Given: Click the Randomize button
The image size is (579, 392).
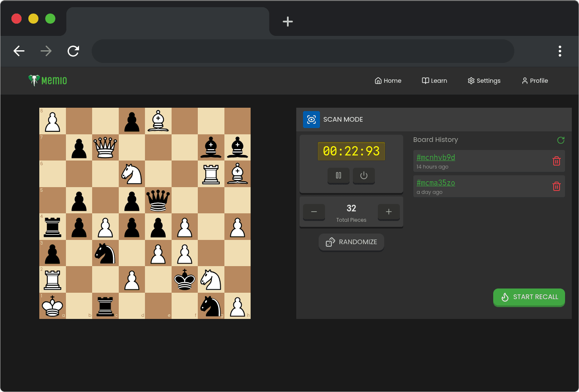Looking at the screenshot, I should click(351, 242).
